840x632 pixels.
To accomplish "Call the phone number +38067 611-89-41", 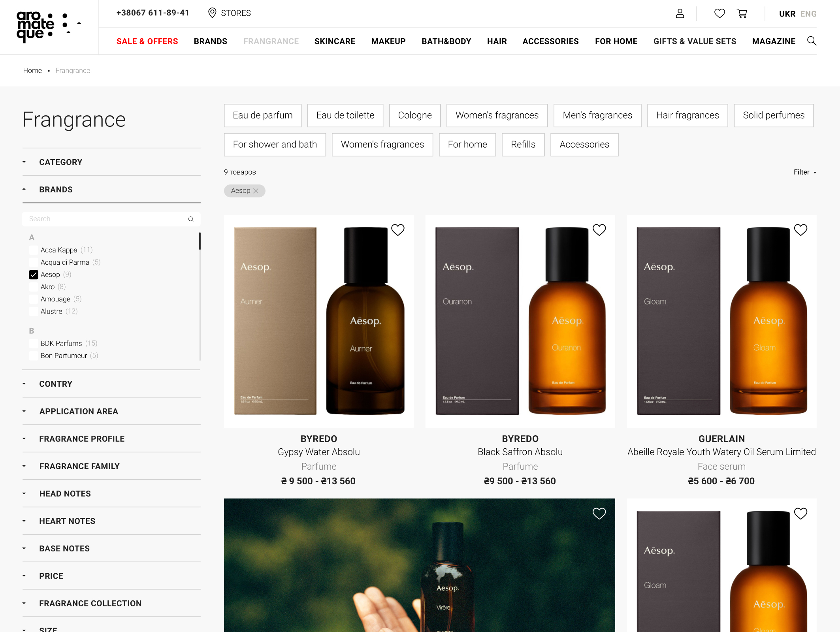I will coord(153,13).
